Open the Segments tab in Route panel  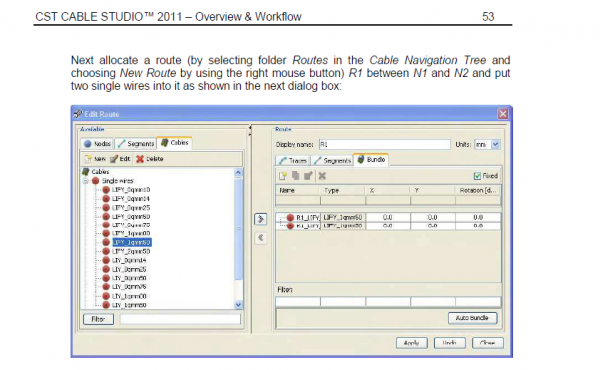pyautogui.click(x=332, y=160)
